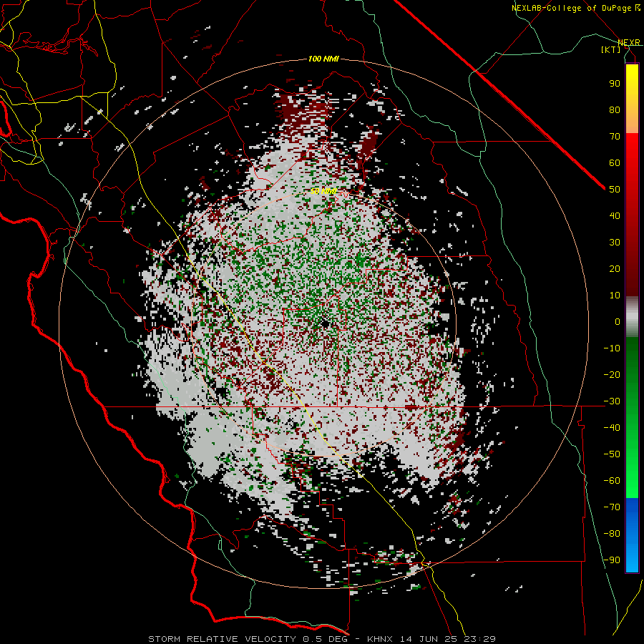The image size is (644, 644).
Task: Click the -80 value on the velocity scale
Action: pos(612,534)
